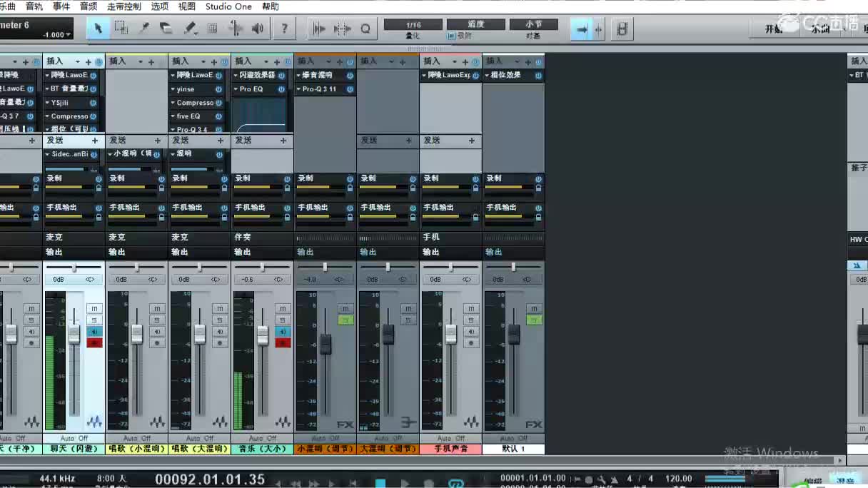Screen dimensions: 868x488
Task: Select the Split tool
Action: point(144,29)
